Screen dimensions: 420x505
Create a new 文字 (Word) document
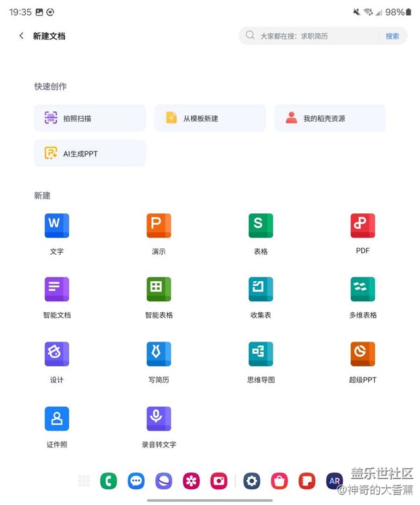57,226
